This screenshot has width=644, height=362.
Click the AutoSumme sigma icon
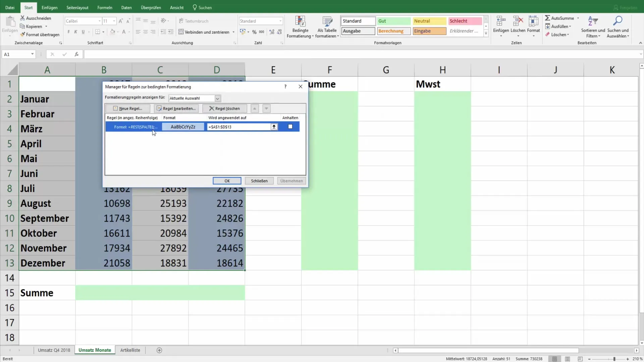coord(547,18)
